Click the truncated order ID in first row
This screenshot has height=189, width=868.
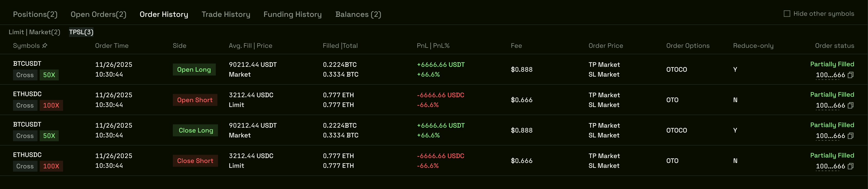pos(830,75)
